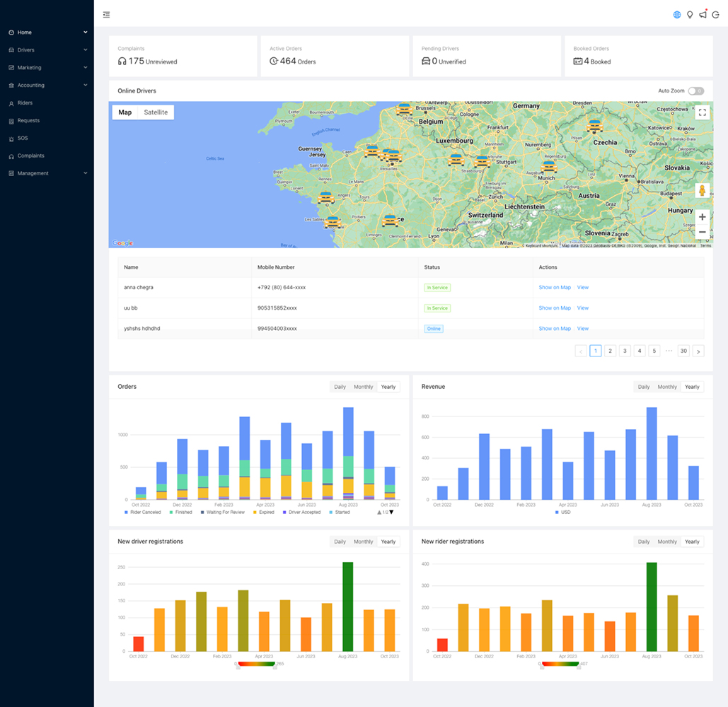
Task: Click the announcements megaphone icon
Action: (x=703, y=15)
